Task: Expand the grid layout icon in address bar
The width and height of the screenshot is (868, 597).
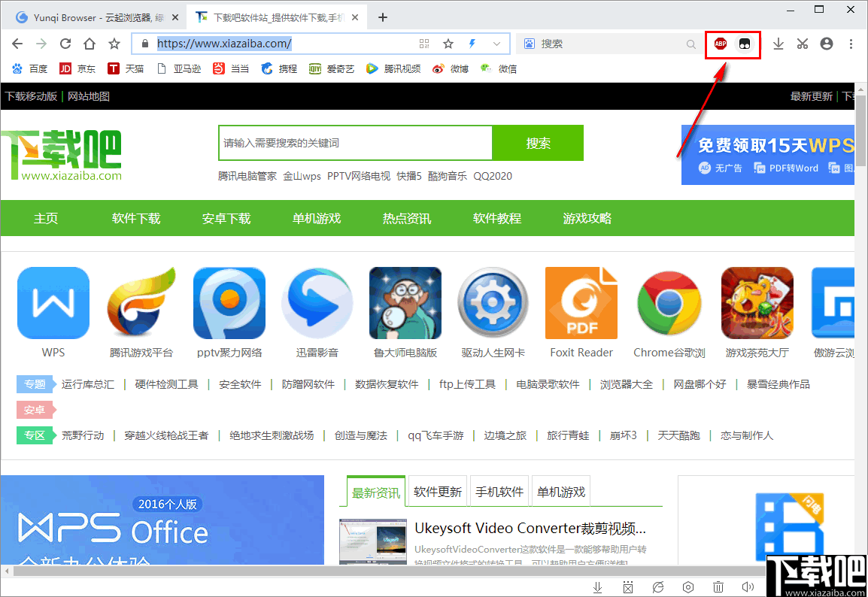Action: (x=424, y=44)
